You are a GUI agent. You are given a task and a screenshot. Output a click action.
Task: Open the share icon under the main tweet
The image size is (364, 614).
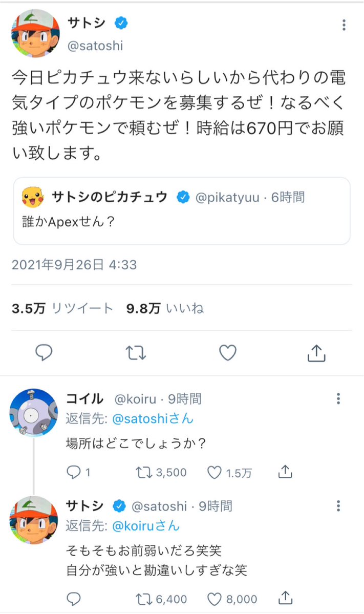(x=317, y=352)
